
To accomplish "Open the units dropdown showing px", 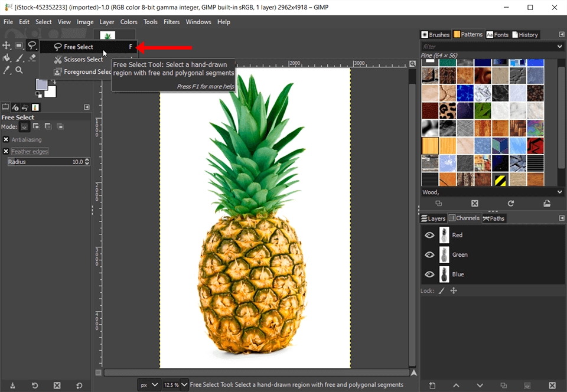I will coord(149,384).
